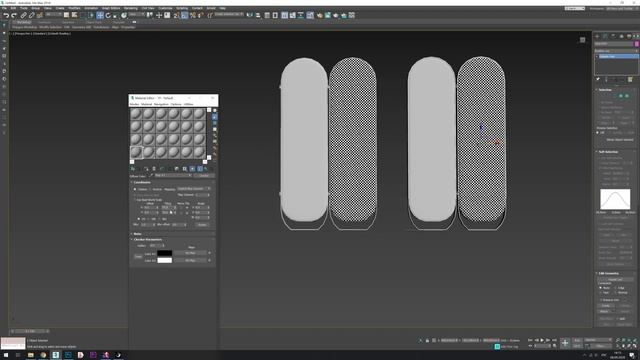Click the Material Editor toolbar icon

[310, 15]
